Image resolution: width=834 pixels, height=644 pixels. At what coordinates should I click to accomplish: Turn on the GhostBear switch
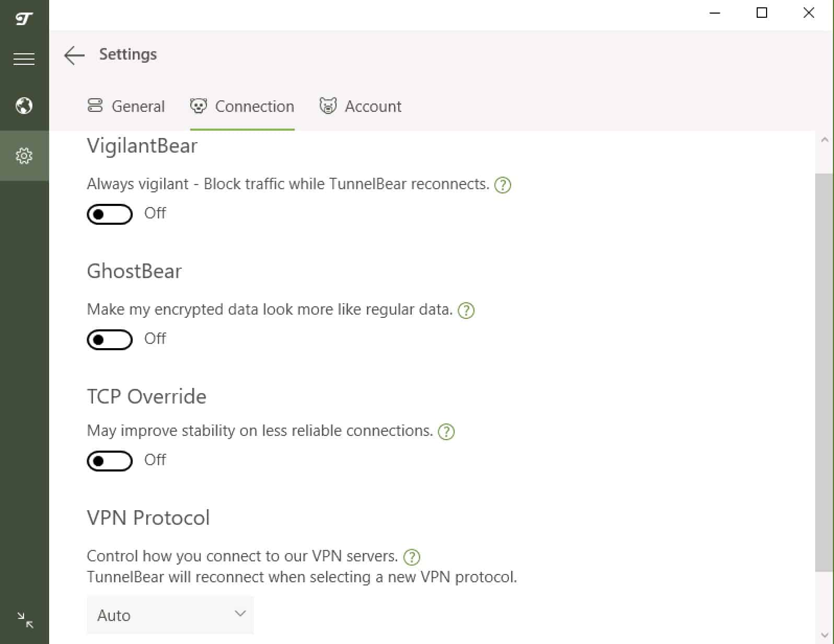[110, 340]
